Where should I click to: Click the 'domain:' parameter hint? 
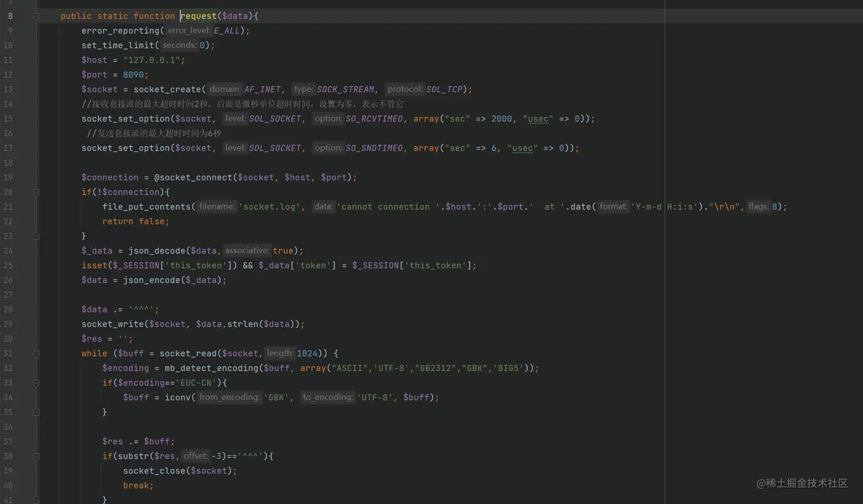click(225, 89)
